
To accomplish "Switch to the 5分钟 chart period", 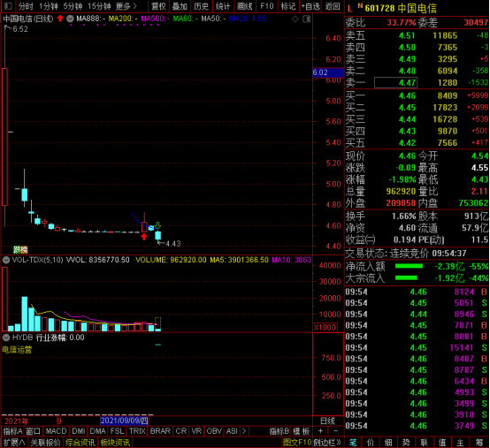I will [x=73, y=6].
